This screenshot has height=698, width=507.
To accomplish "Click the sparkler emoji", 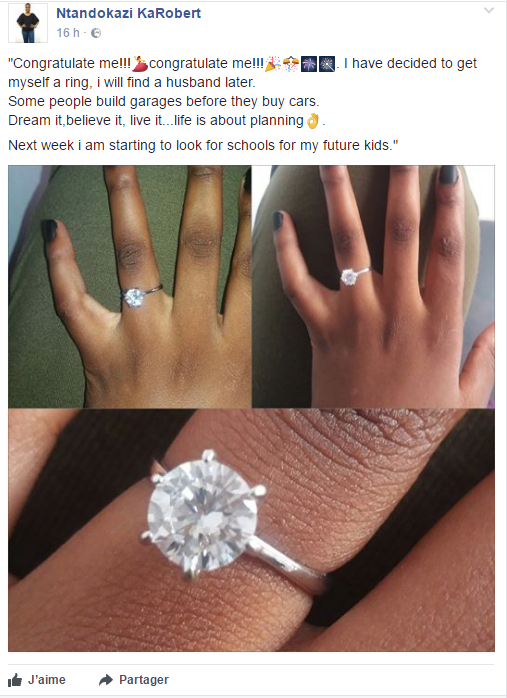I will (327, 64).
